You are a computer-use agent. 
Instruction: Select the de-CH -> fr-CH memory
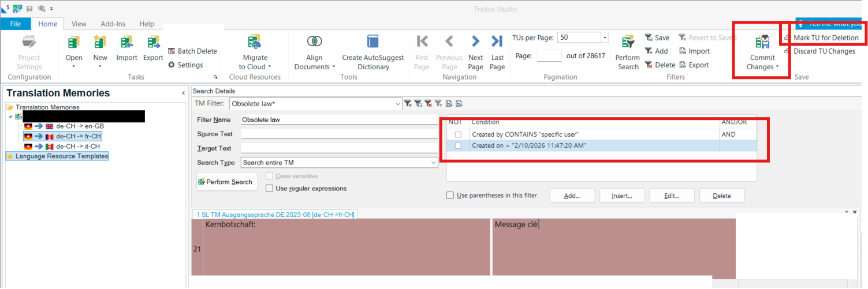[x=79, y=137]
